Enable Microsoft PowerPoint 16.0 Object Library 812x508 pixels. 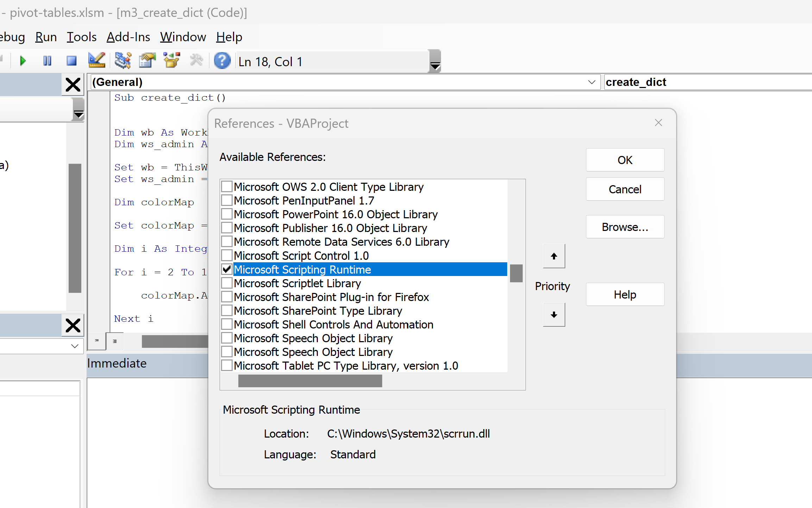227,214
